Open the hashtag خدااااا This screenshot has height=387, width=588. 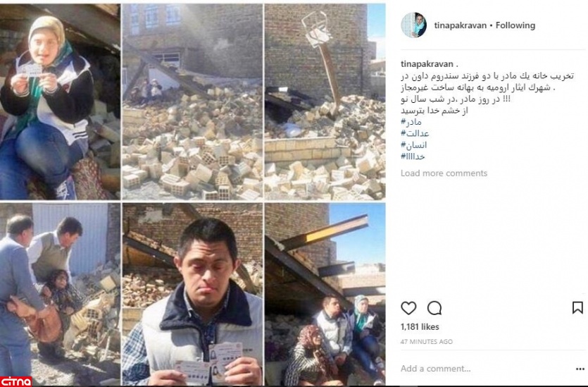point(413,156)
